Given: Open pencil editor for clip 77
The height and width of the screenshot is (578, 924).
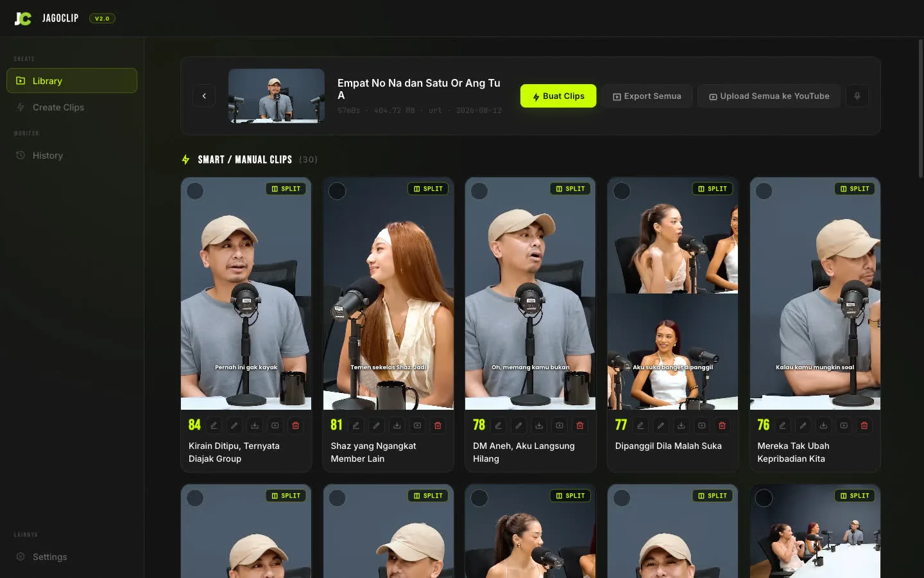Looking at the screenshot, I should point(661,425).
